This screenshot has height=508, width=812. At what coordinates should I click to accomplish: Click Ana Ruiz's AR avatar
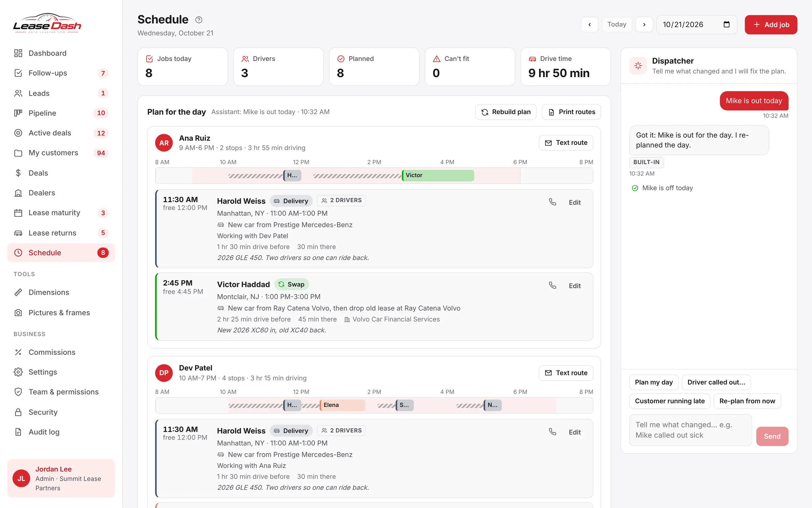click(x=164, y=143)
